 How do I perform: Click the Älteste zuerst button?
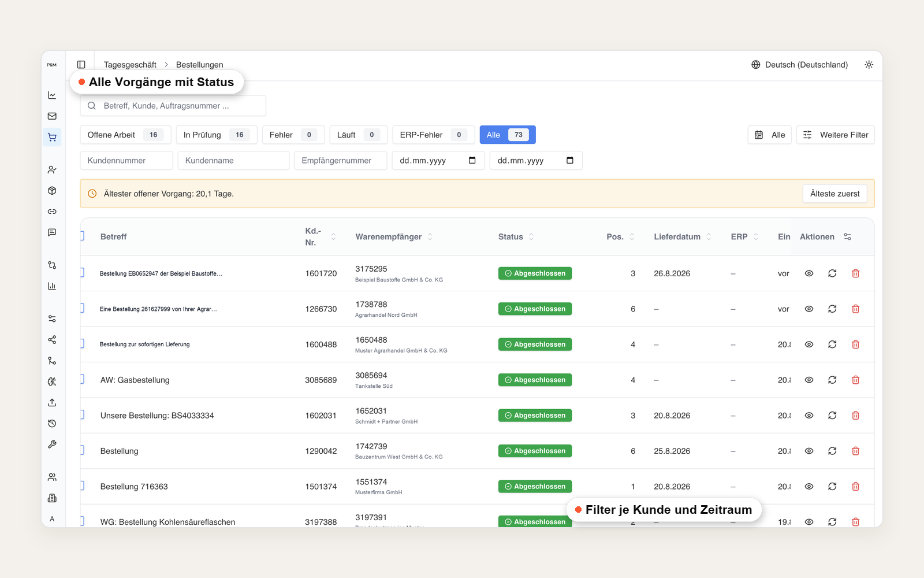pos(834,194)
